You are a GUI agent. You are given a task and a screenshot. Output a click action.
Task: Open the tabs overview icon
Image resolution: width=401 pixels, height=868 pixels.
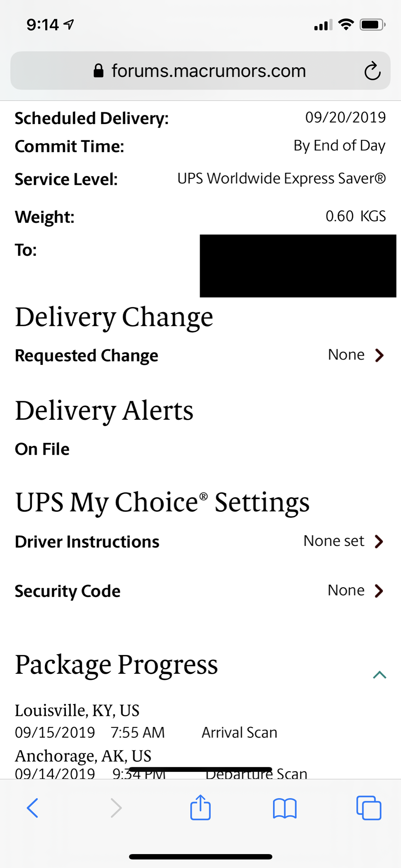pos(369,808)
